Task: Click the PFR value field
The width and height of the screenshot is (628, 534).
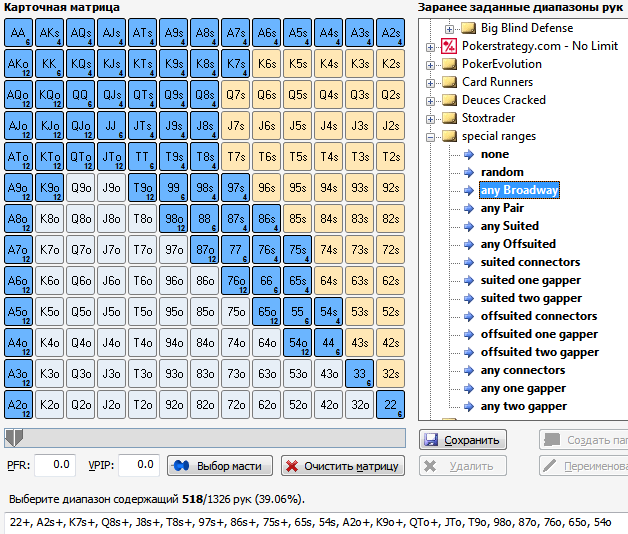Action: 55,465
